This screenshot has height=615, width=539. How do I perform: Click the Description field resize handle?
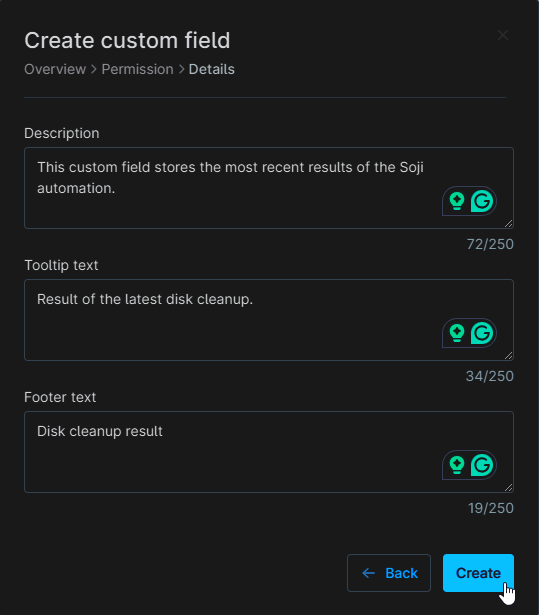tap(508, 224)
